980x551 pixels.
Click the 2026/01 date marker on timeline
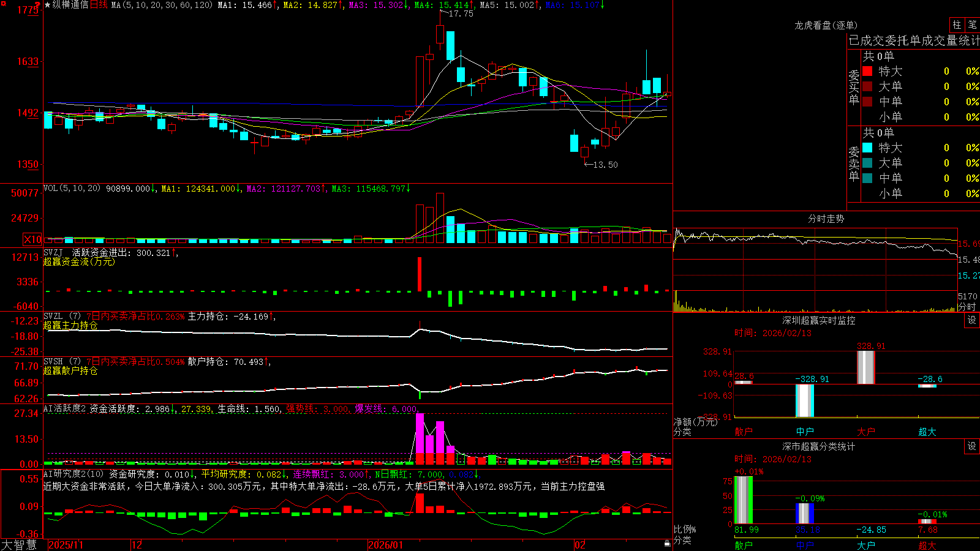click(385, 545)
